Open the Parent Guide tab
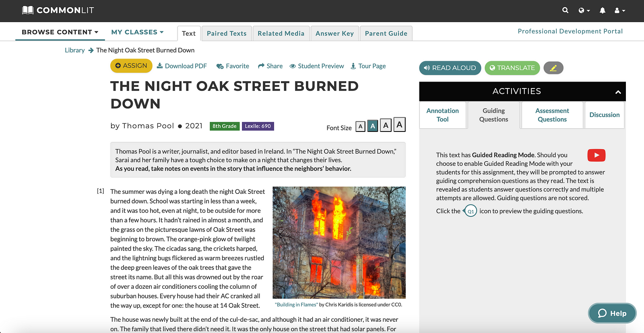Screen dimensions: 644x333 pyautogui.click(x=386, y=33)
